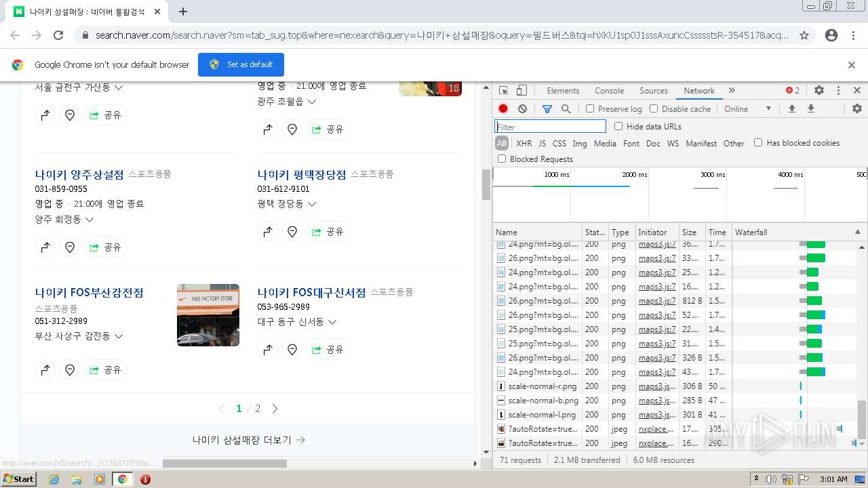Enable Preserve log checkbox
Image resolution: width=868 pixels, height=488 pixels.
[590, 108]
